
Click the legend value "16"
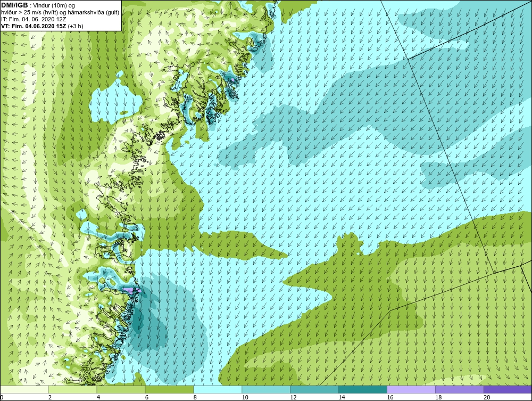pos(390,397)
